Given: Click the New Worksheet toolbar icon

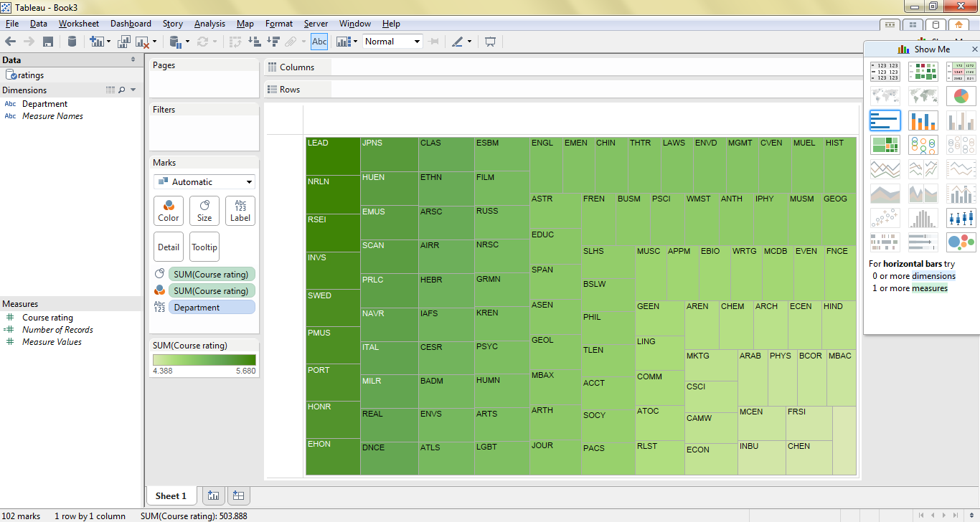Looking at the screenshot, I should pos(96,42).
